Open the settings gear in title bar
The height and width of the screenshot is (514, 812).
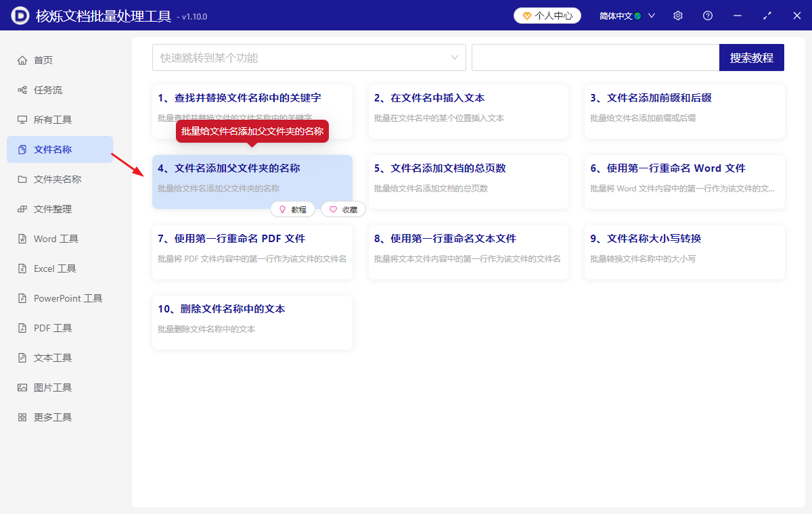tap(677, 15)
